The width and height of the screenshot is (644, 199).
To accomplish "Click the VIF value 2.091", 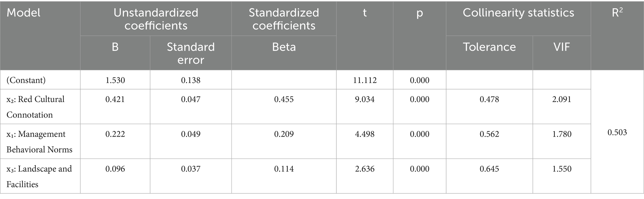I will pos(561,99).
